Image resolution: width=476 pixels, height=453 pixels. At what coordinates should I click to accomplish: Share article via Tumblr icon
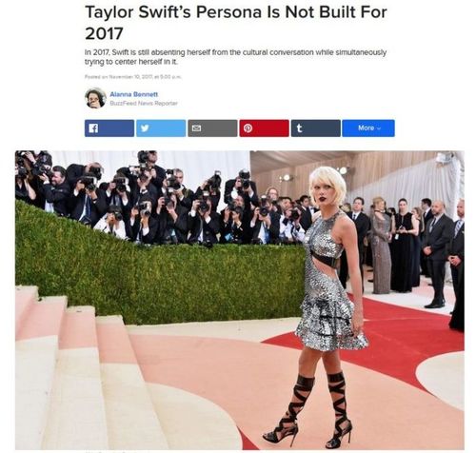click(x=299, y=128)
